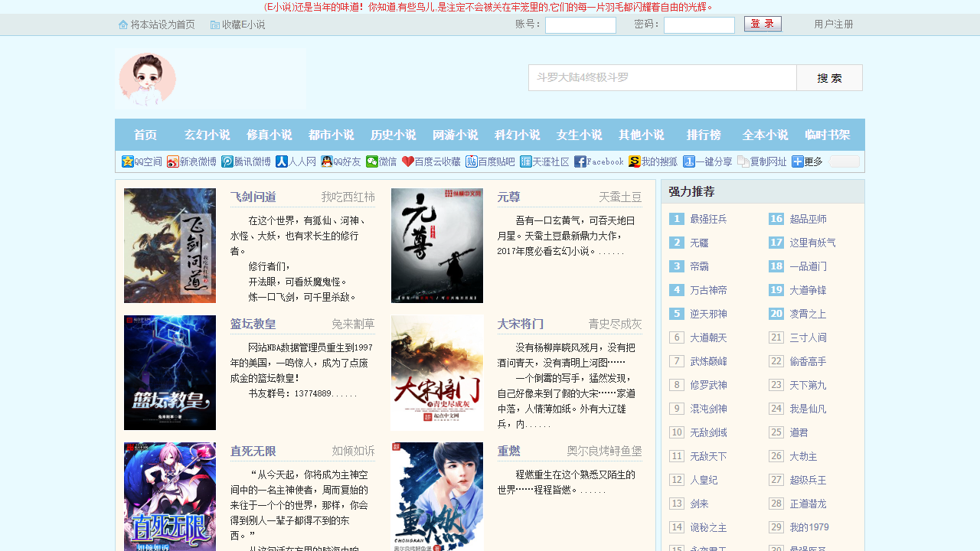The image size is (980, 551).
Task: Open recommended novel 这里有妖气
Action: [813, 243]
